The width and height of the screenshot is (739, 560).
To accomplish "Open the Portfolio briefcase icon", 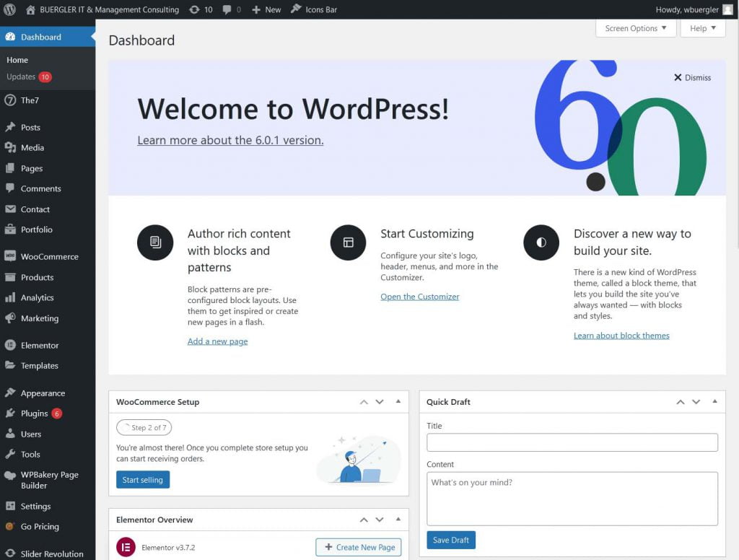I will 10,229.
